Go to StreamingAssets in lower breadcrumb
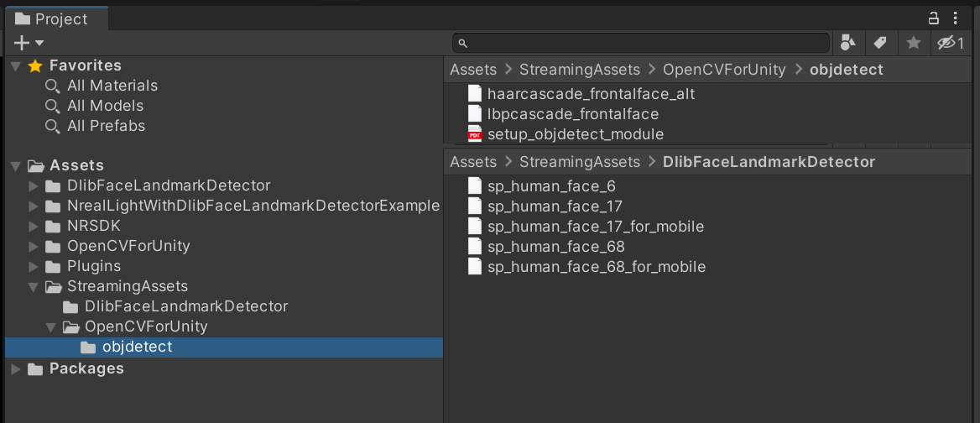 pos(580,162)
